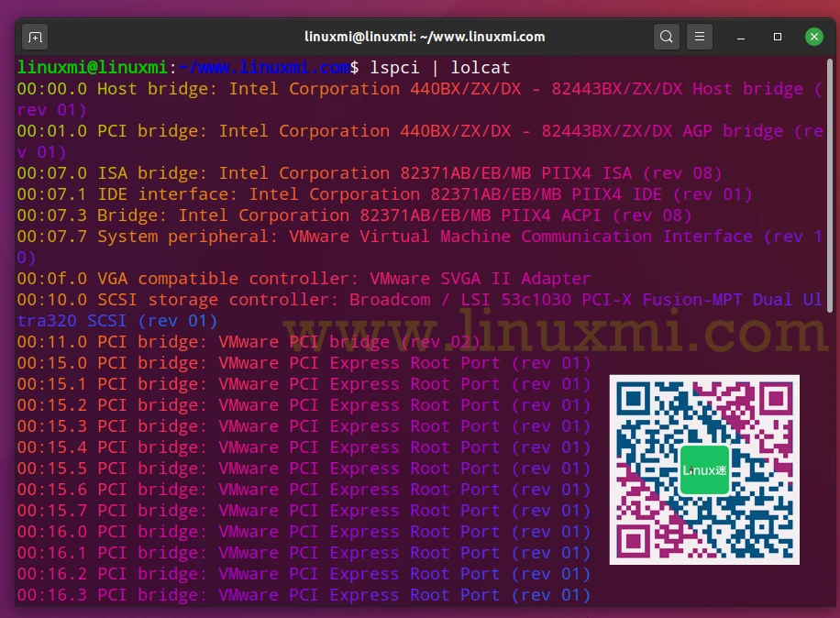Minimize the terminal window
Image resolution: width=840 pixels, height=618 pixels.
click(741, 37)
